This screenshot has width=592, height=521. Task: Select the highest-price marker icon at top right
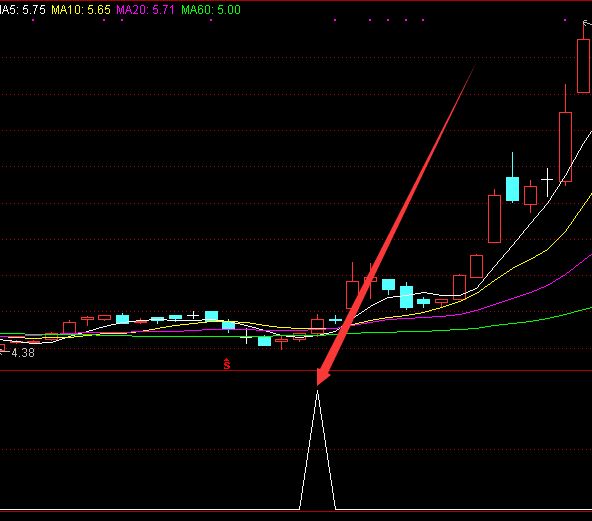587,24
